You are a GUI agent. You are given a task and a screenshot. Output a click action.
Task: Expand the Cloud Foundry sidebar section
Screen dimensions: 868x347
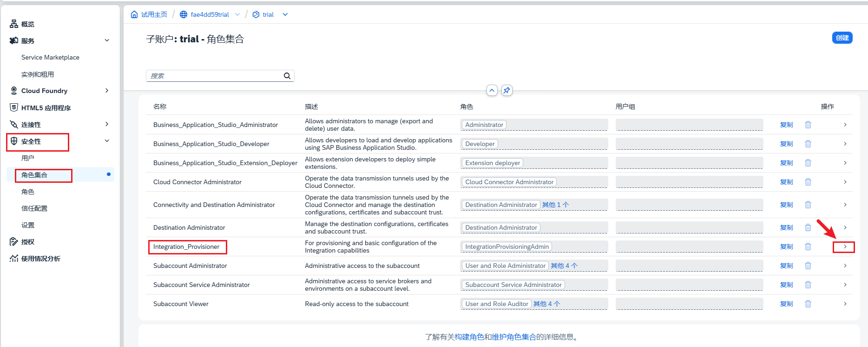click(107, 91)
